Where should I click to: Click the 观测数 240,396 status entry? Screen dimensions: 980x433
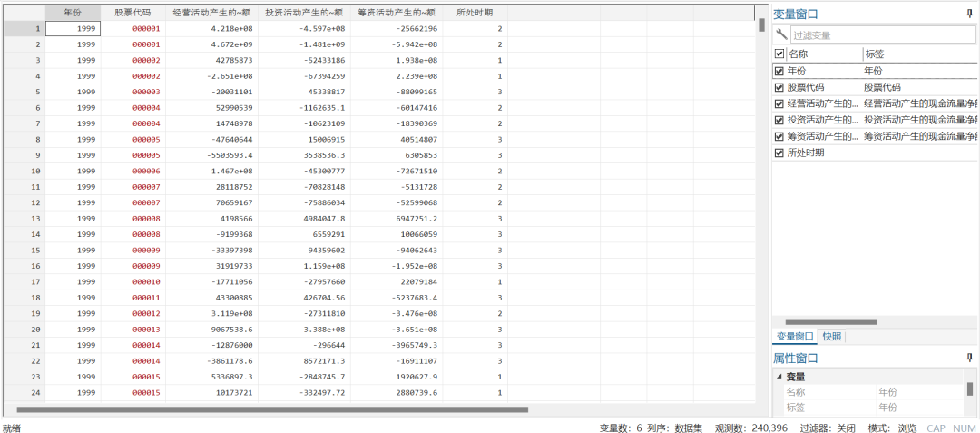[750, 428]
